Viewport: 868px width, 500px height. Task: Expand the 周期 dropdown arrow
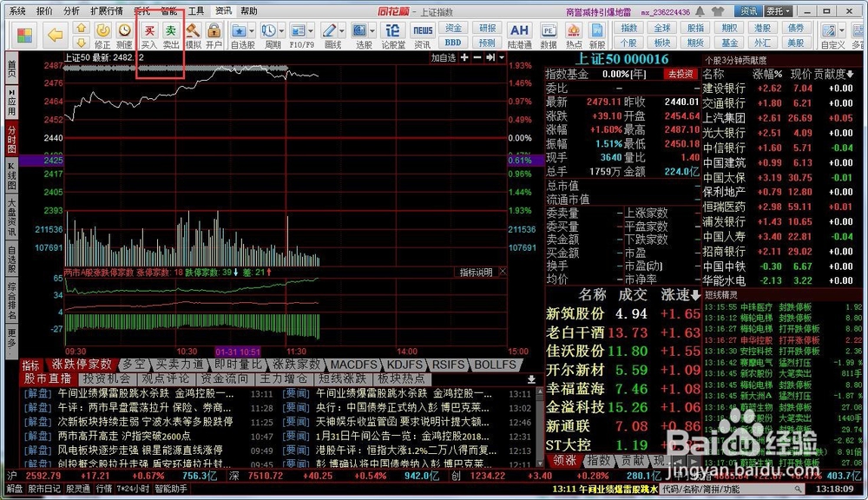click(x=282, y=31)
